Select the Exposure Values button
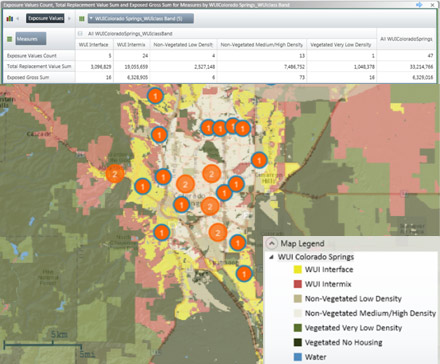Viewport: 440px width, 364px height. coord(45,18)
